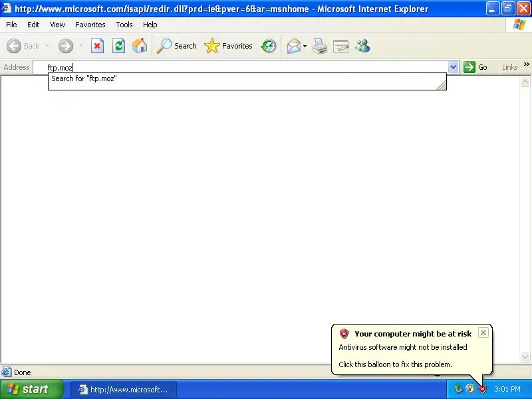Open the Favorites menu

click(x=90, y=25)
